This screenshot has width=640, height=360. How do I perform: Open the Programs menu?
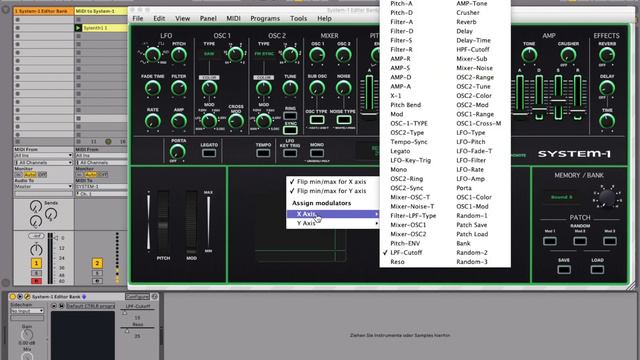pos(265,18)
